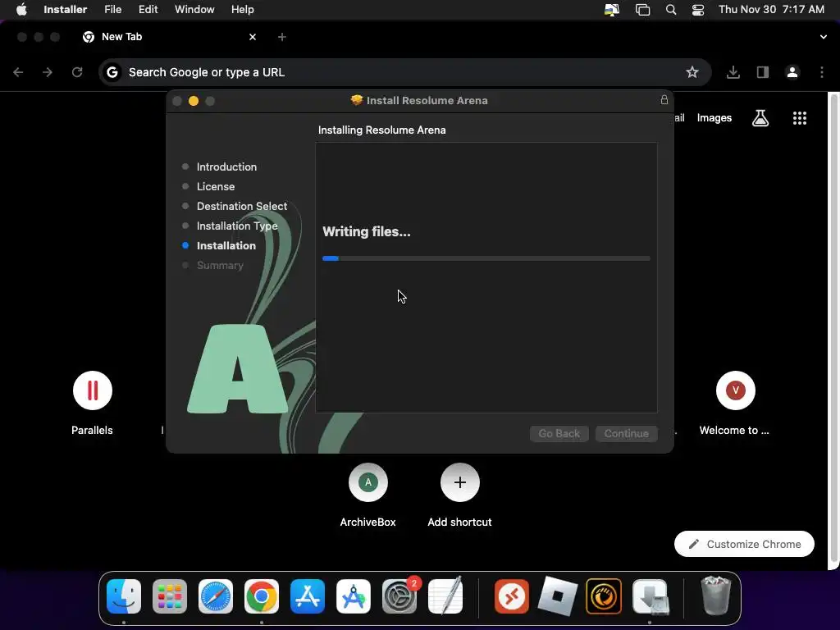Open Finder from the Dock
The height and width of the screenshot is (630, 840).
tap(124, 596)
